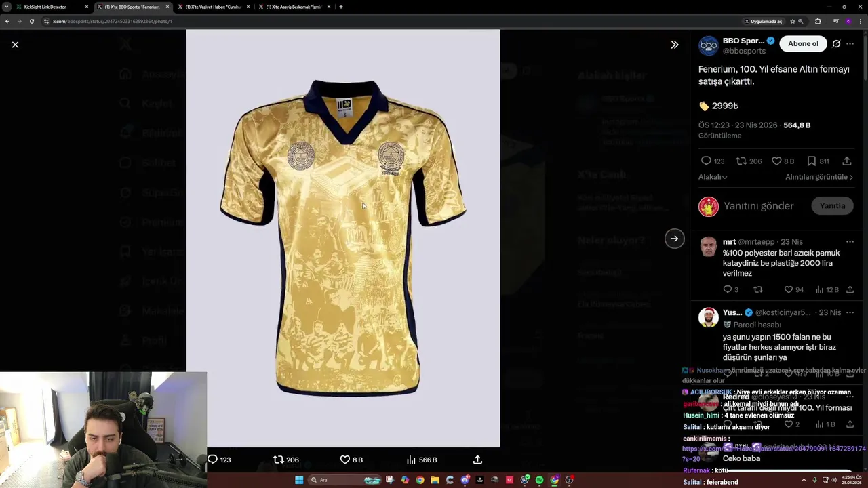868x488 pixels.
Task: Open more options on mrt's comment
Action: [x=850, y=242]
